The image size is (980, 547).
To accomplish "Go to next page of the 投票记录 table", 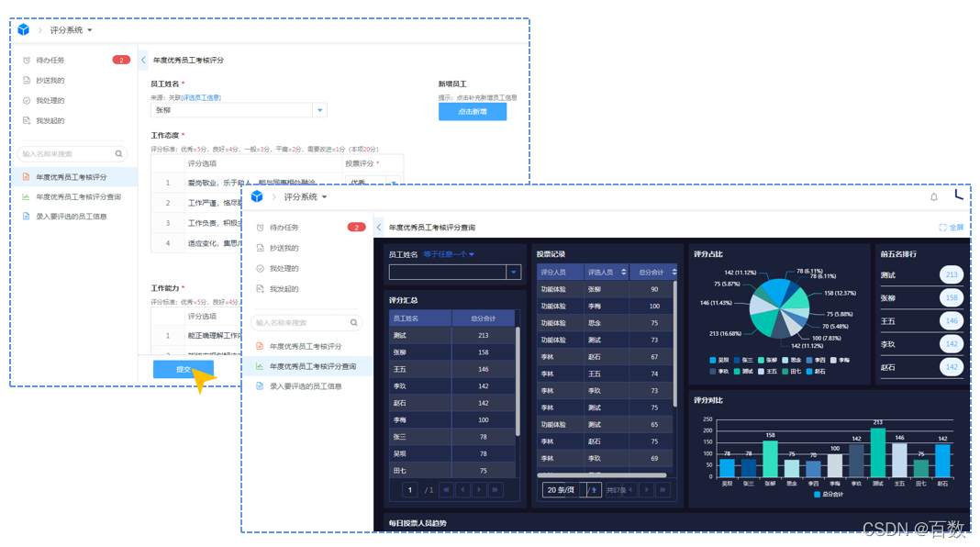I will pyautogui.click(x=647, y=490).
